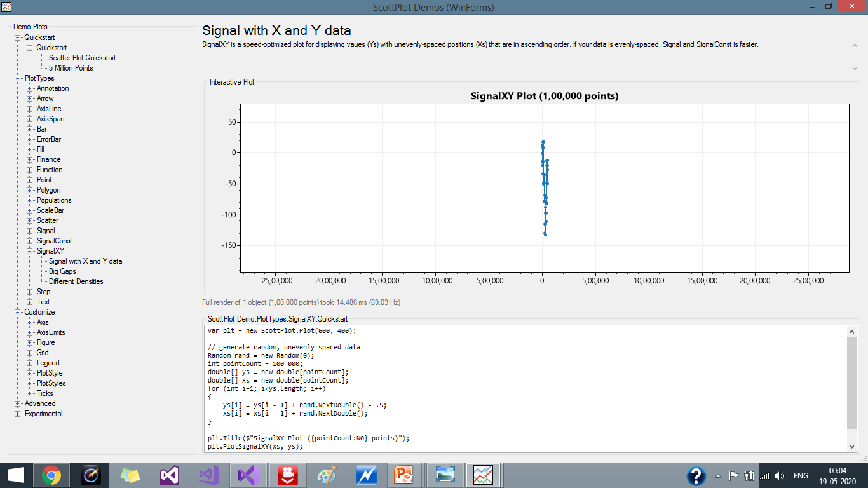Launch Google Chrome from the taskbar

51,475
